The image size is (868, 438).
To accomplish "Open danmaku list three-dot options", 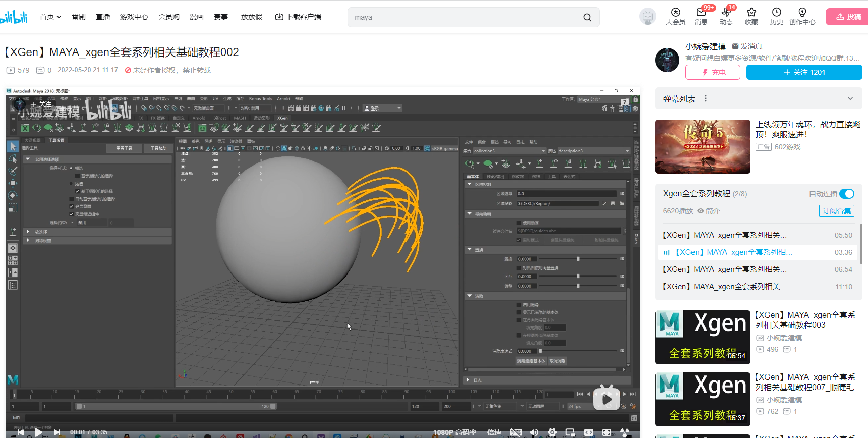I will (x=706, y=99).
